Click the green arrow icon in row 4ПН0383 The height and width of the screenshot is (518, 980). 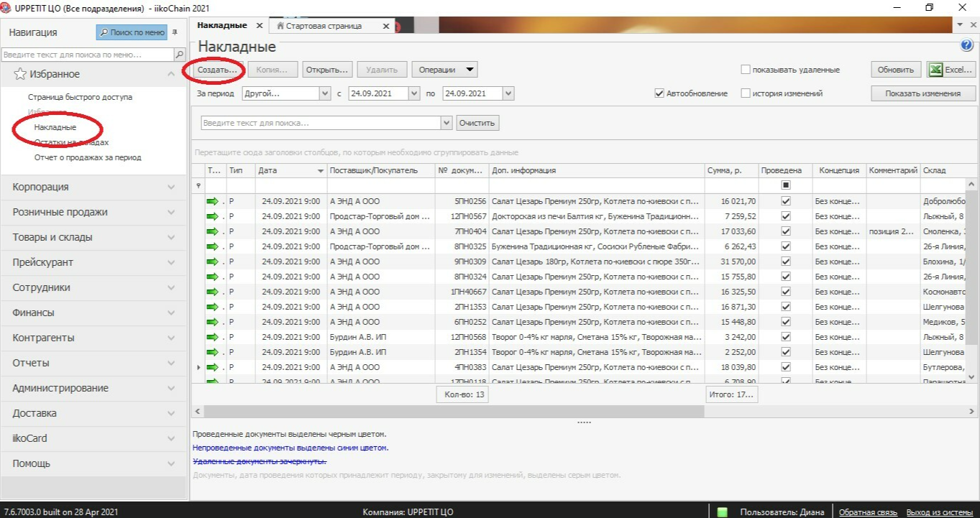pyautogui.click(x=212, y=367)
